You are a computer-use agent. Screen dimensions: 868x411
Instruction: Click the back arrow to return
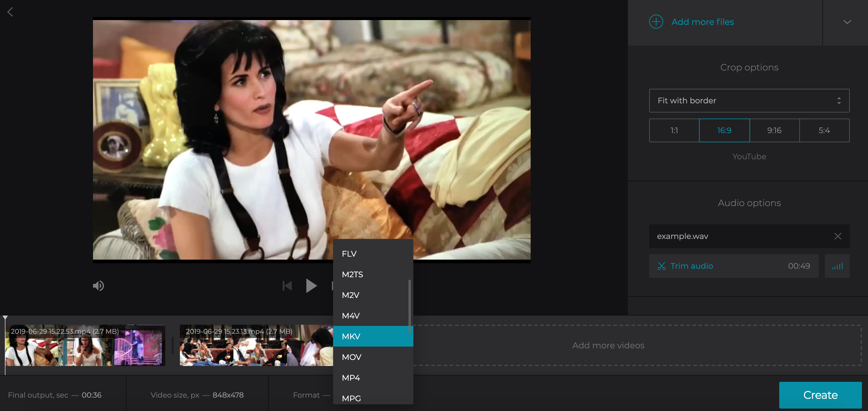10,12
